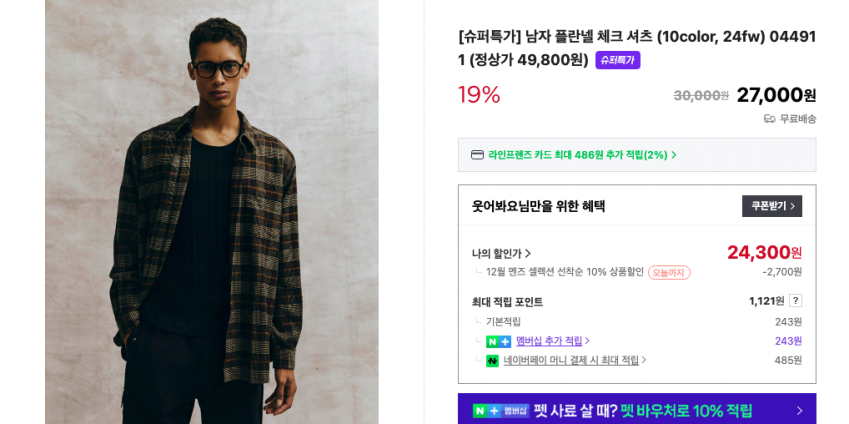Click the 무료배송 delivery truck icon
The image size is (849, 424).
[x=769, y=119]
